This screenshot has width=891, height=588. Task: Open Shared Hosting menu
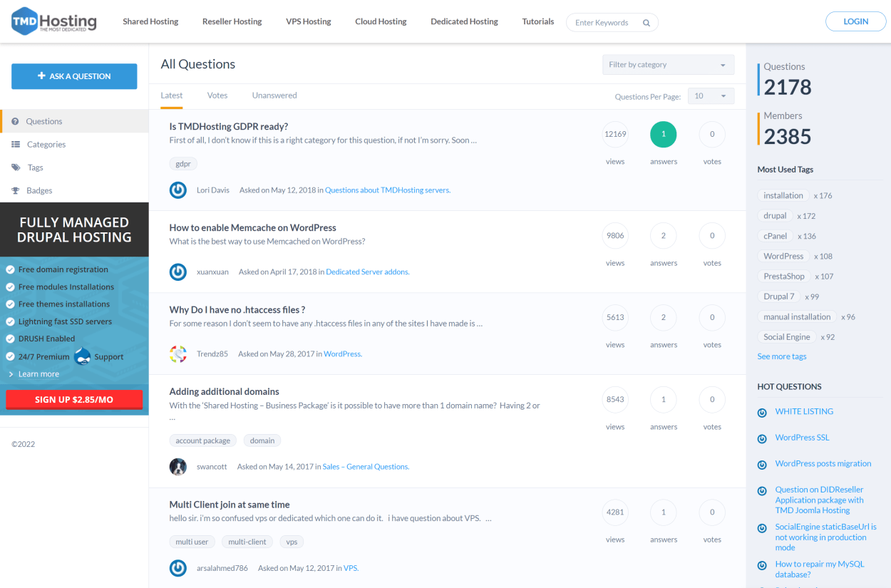click(150, 21)
